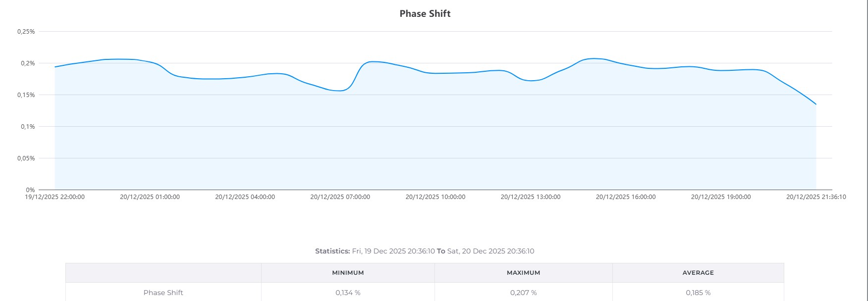
Task: Select the 20/12/2025 19:00:00 axis label
Action: pos(721,197)
